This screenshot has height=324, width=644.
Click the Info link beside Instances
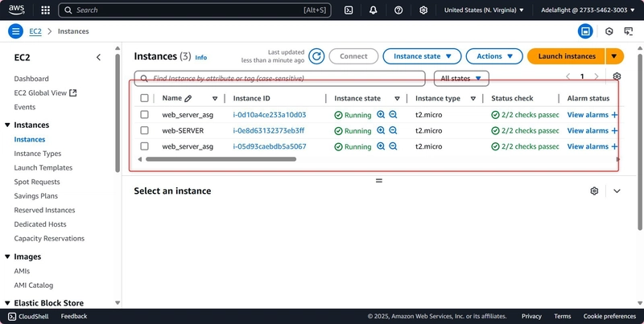tap(200, 57)
